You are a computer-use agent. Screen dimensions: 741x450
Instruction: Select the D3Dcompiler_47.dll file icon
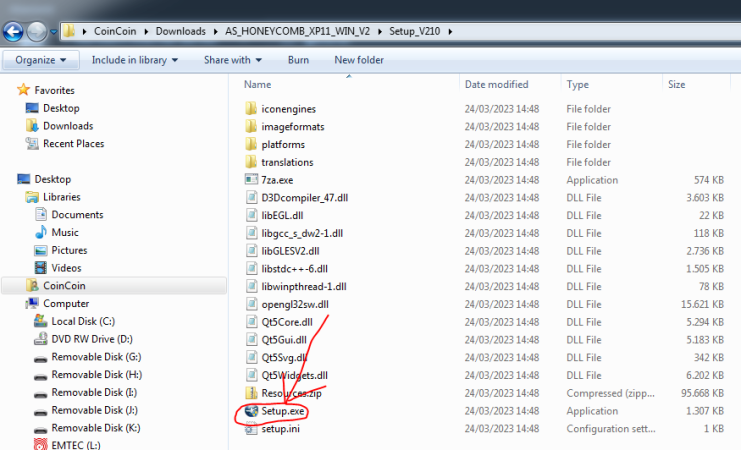[251, 198]
